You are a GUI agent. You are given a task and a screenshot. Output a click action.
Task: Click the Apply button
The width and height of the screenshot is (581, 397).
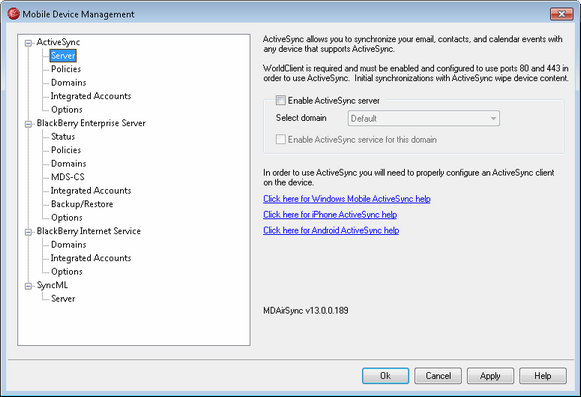coord(490,376)
